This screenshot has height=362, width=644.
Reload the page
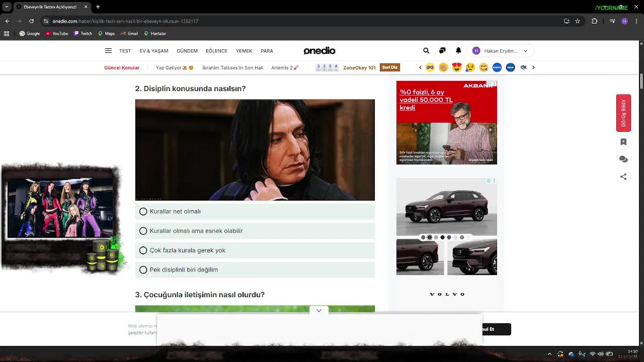(32, 21)
